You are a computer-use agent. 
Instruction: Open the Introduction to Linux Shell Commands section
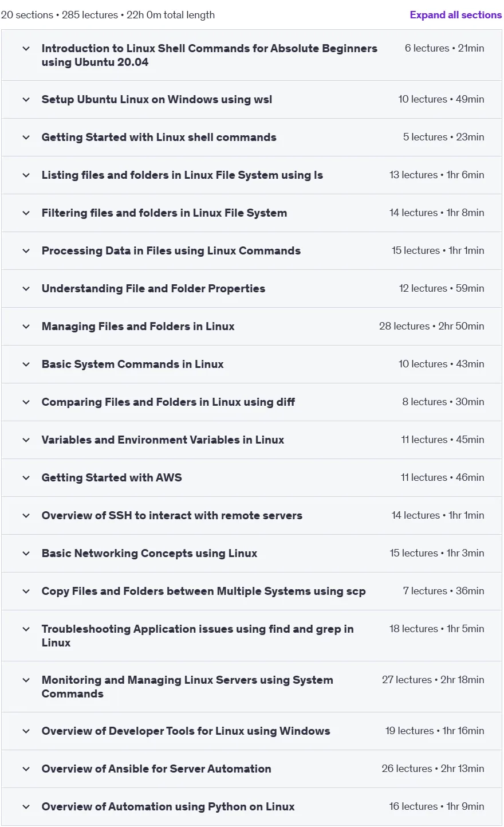210,55
